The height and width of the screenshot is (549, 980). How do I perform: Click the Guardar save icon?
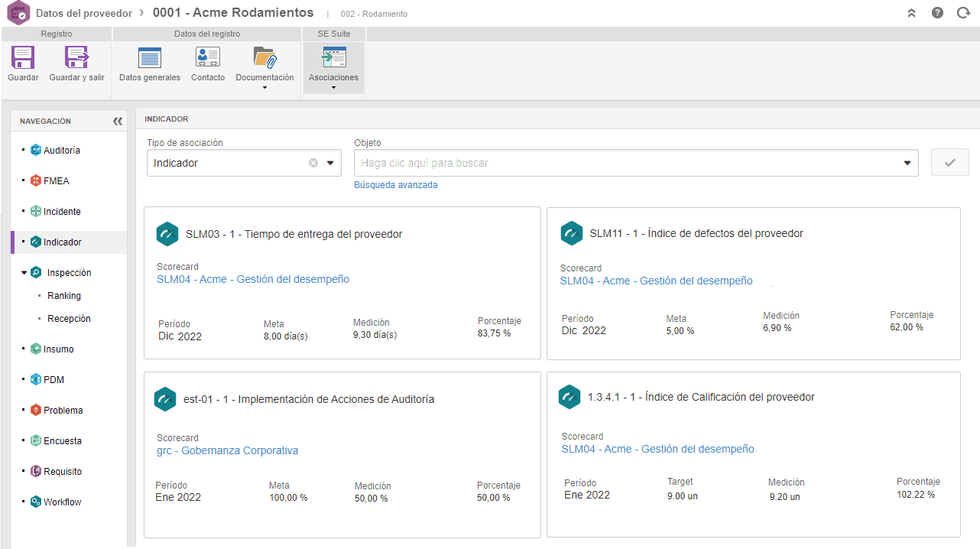tap(23, 58)
